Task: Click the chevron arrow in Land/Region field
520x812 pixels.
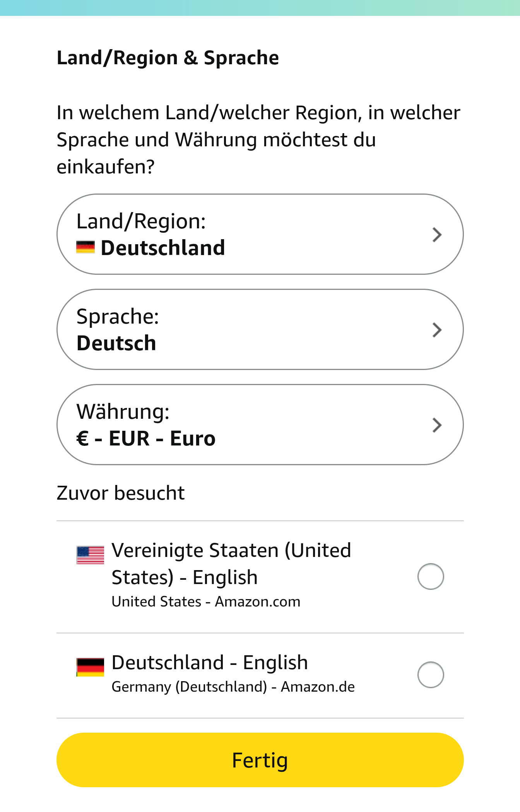Action: pos(437,235)
